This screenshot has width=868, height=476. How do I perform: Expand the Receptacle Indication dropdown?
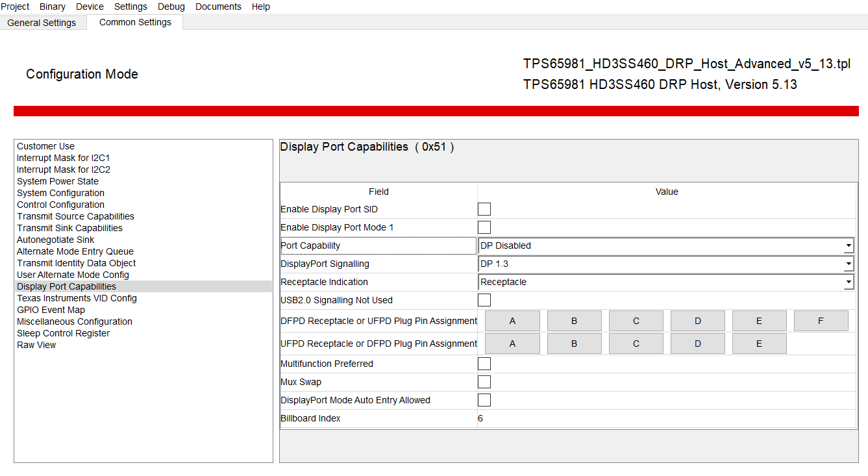click(666, 282)
